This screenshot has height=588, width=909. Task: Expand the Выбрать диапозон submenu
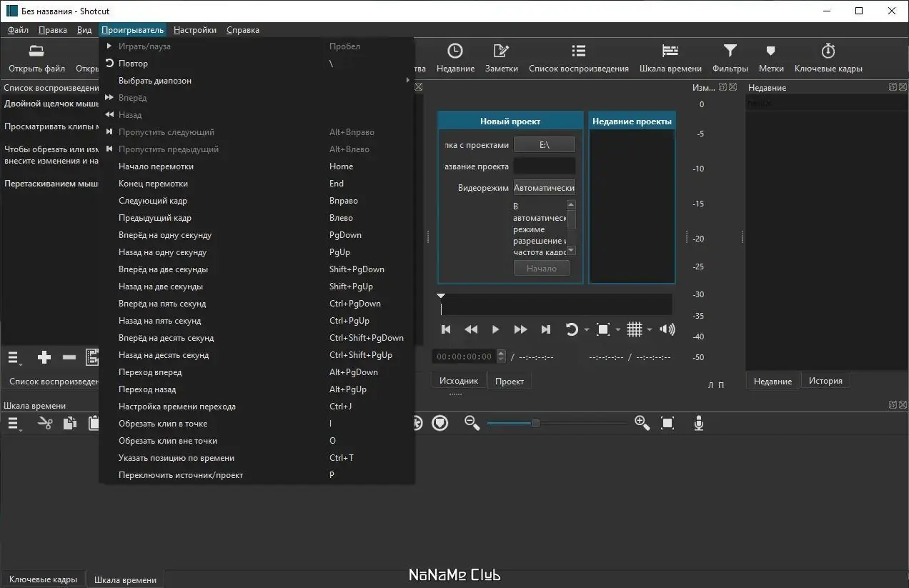[x=257, y=81]
